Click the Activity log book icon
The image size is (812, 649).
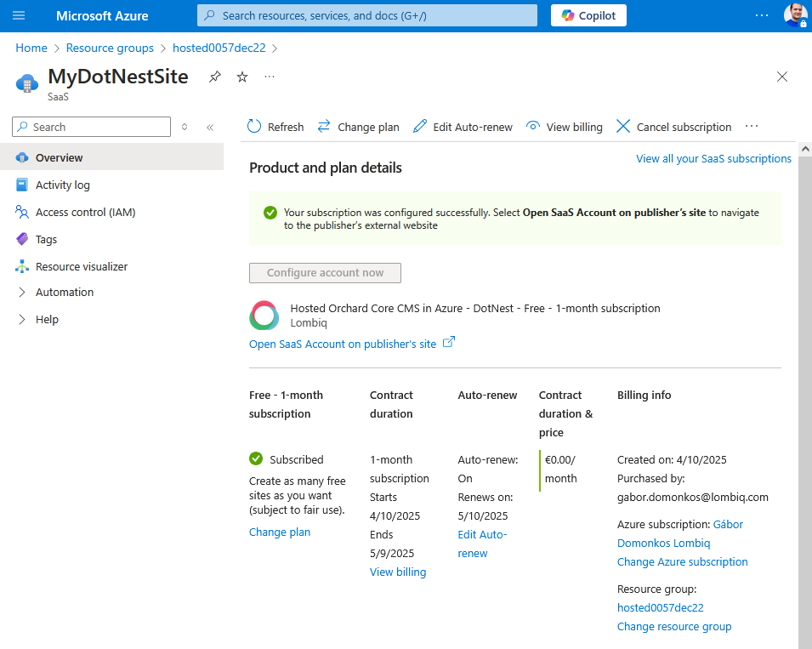[22, 185]
